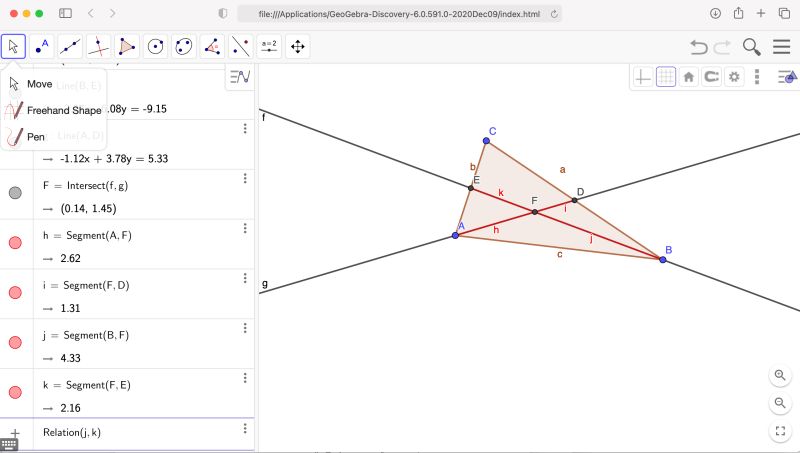Select the Point tool
The width and height of the screenshot is (800, 453).
[x=42, y=46]
